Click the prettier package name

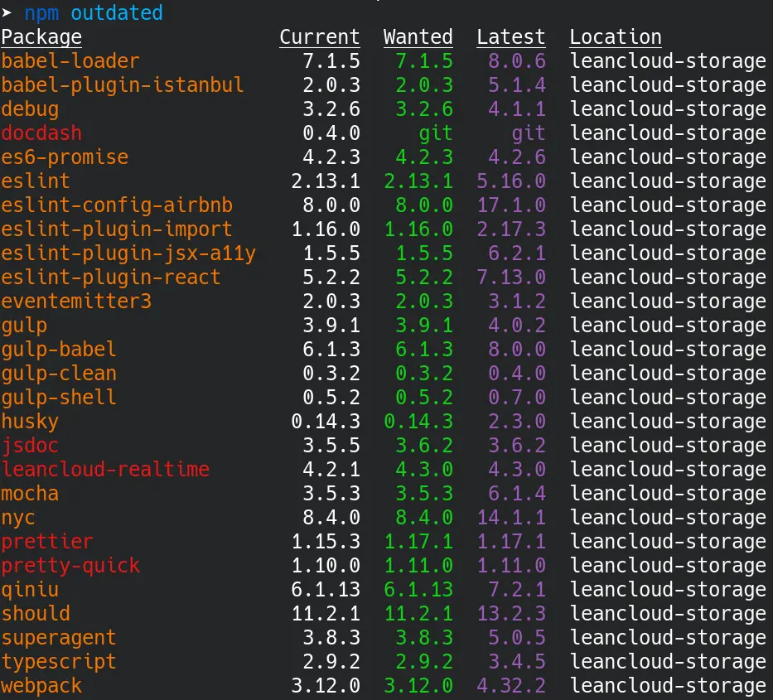tap(46, 541)
